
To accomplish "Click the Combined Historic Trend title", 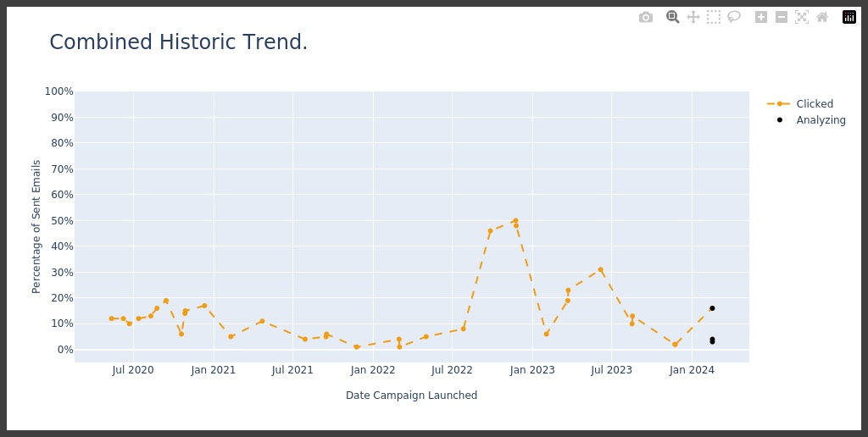I will (179, 42).
